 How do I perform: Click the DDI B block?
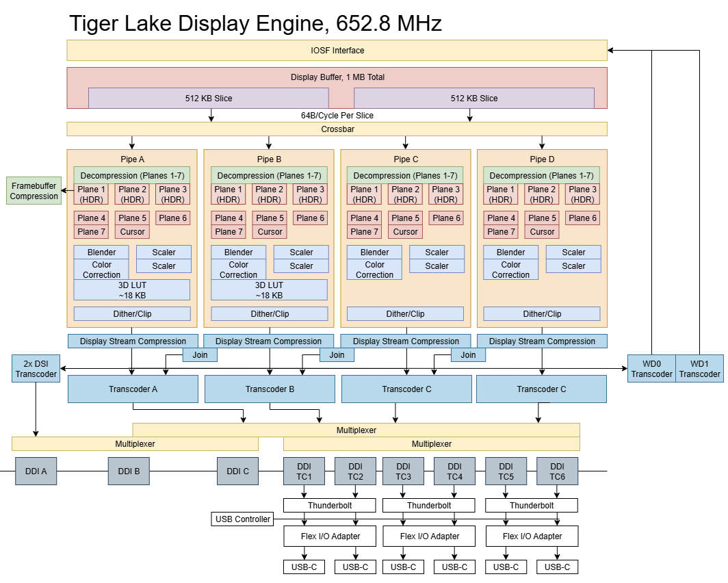[x=129, y=471]
